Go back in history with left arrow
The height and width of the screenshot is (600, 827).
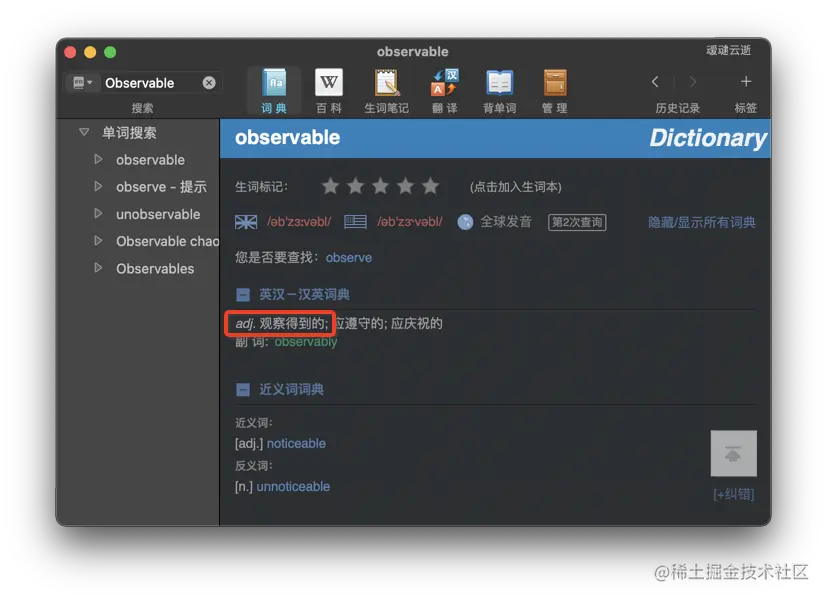point(655,82)
